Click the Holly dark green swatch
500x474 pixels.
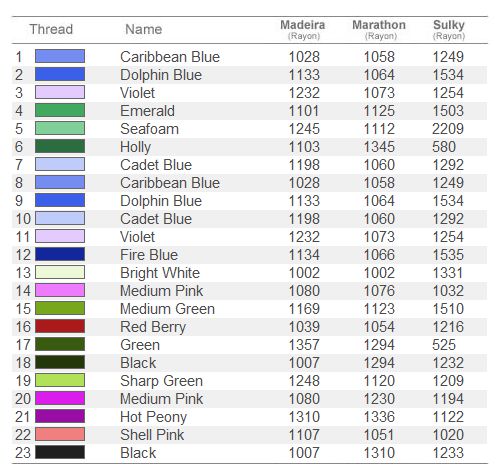pos(60,146)
